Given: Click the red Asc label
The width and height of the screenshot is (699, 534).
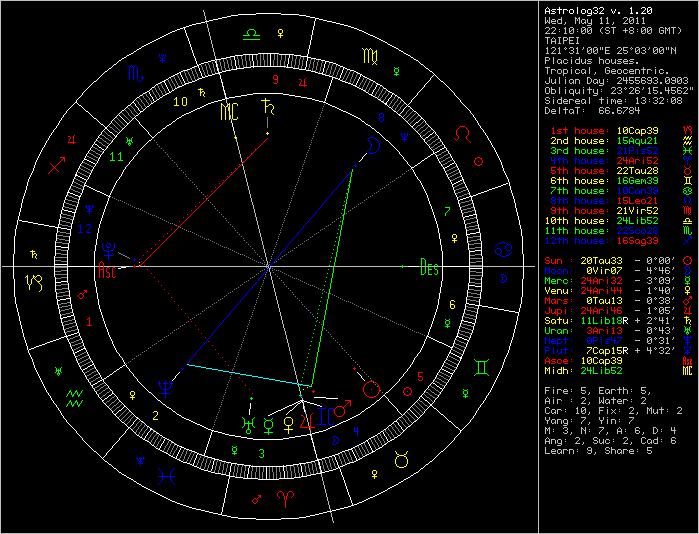Looking at the screenshot, I should pyautogui.click(x=107, y=270).
